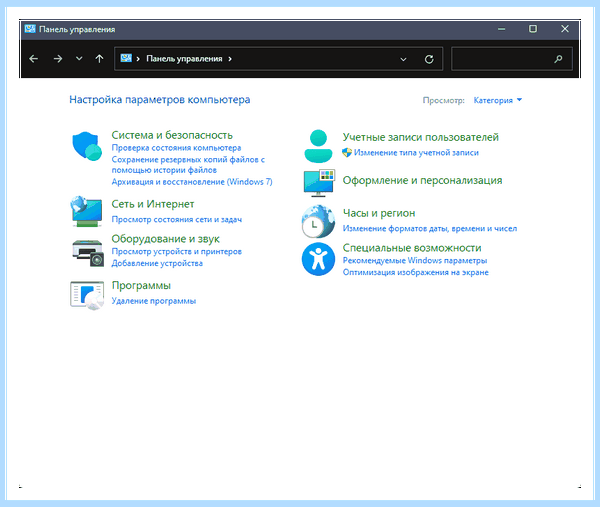
Task: Click the Удаление программы link
Action: 154,301
